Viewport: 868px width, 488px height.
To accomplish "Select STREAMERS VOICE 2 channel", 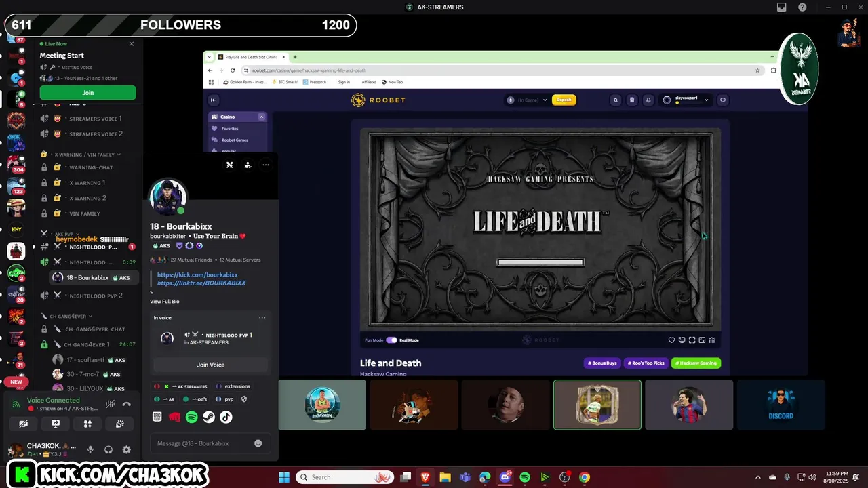I will [87, 134].
